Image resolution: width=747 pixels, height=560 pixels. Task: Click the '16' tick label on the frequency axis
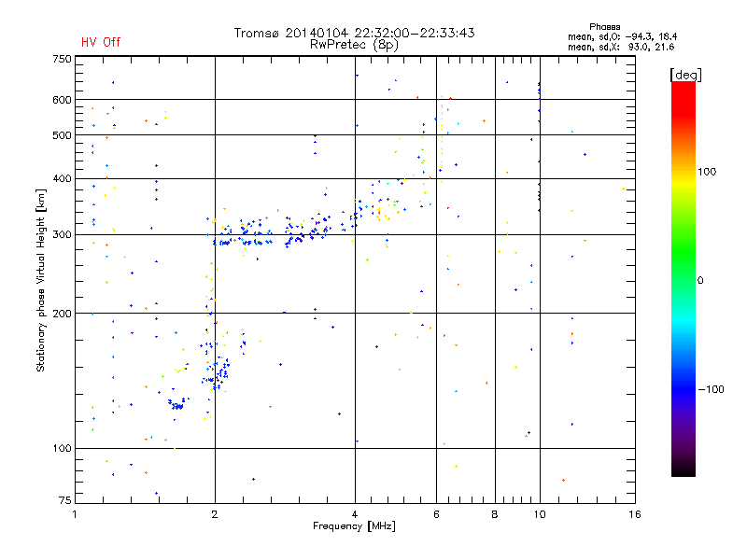click(x=635, y=514)
